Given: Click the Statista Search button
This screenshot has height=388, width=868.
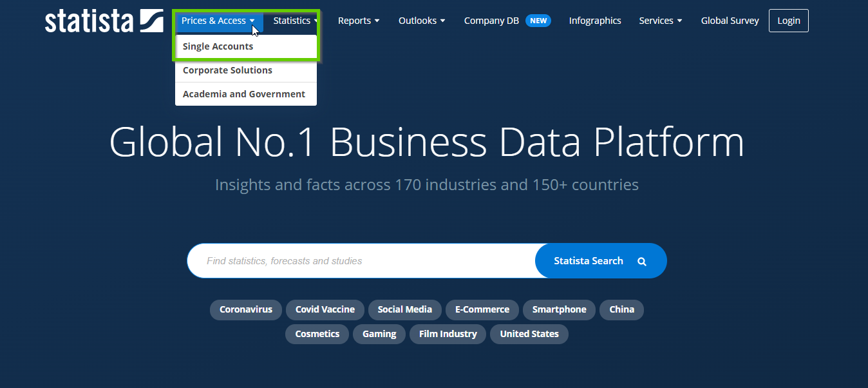Looking at the screenshot, I should 601,261.
